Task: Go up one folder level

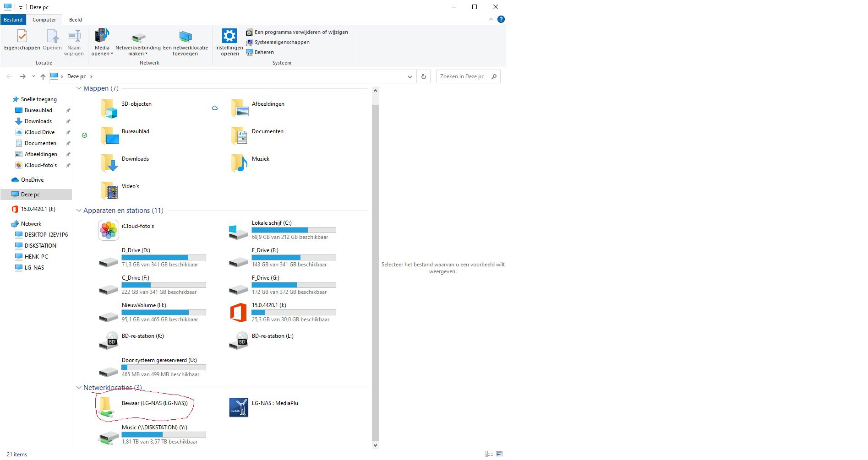Action: point(43,76)
